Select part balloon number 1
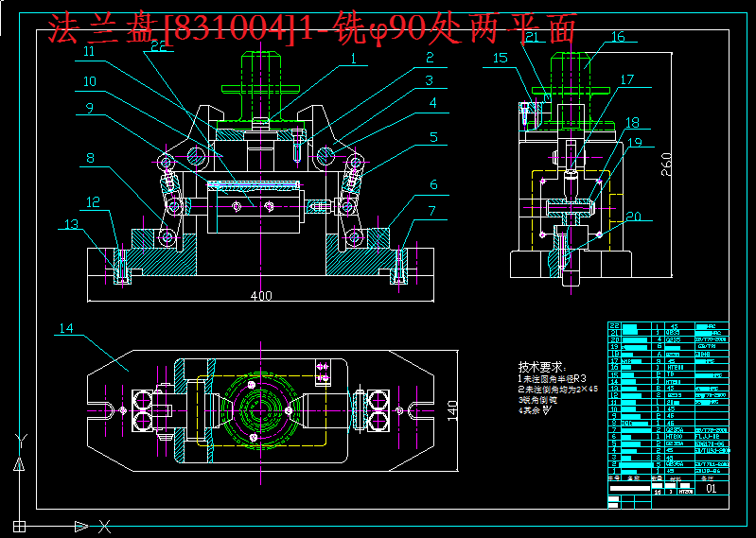Image resolution: width=756 pixels, height=538 pixels. (353, 59)
